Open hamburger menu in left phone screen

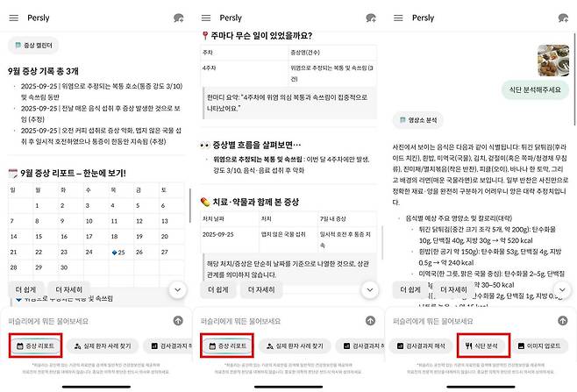click(x=14, y=18)
